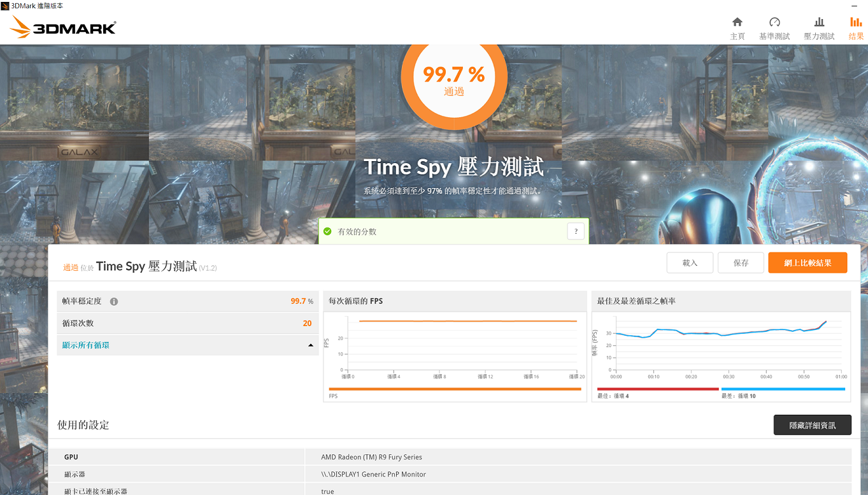Viewport: 868px width, 495px height.
Task: Click 隱藏詳細資訊 hide details button
Action: tap(812, 425)
